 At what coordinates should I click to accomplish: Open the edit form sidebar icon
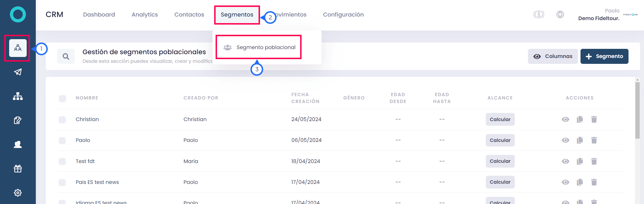18,120
